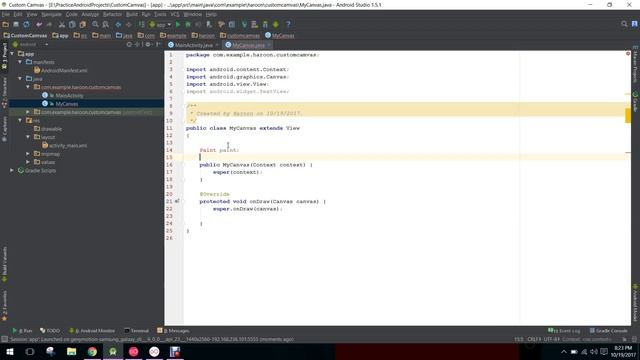
Task: Open the Build menu
Action: [x=132, y=14]
